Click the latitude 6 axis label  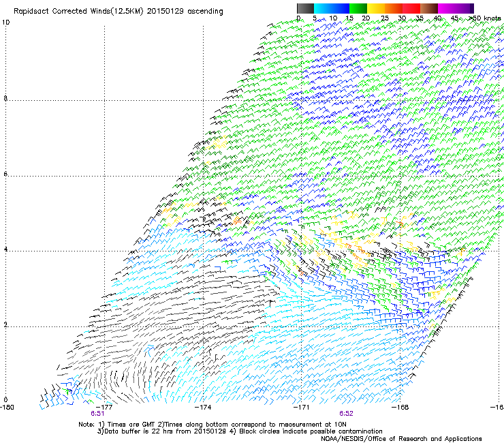click(x=5, y=174)
